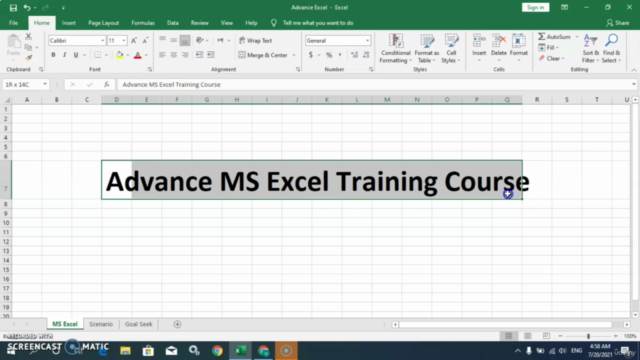This screenshot has width=640, height=360.
Task: Collapse the ribbon with the chevron
Action: coord(633,70)
